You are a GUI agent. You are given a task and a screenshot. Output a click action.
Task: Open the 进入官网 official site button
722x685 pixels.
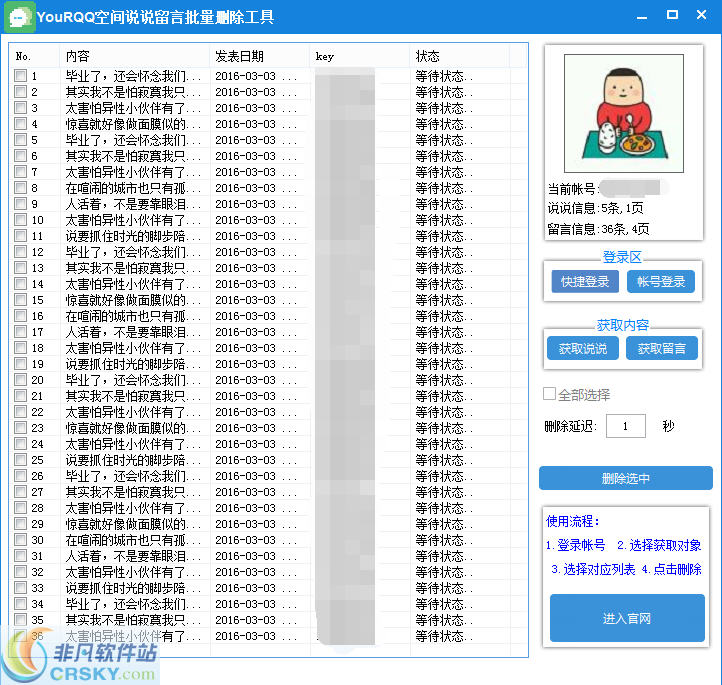pos(627,618)
